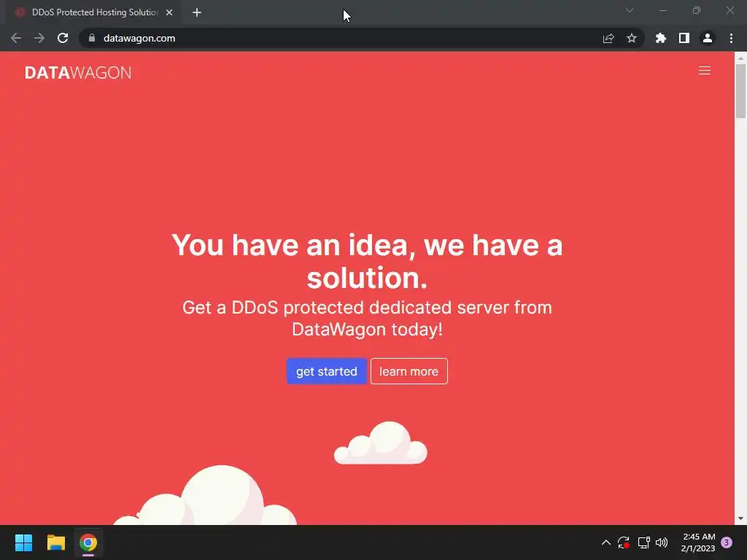Close the DDoS Protected Hosting tab
The height and width of the screenshot is (560, 747).
(169, 12)
